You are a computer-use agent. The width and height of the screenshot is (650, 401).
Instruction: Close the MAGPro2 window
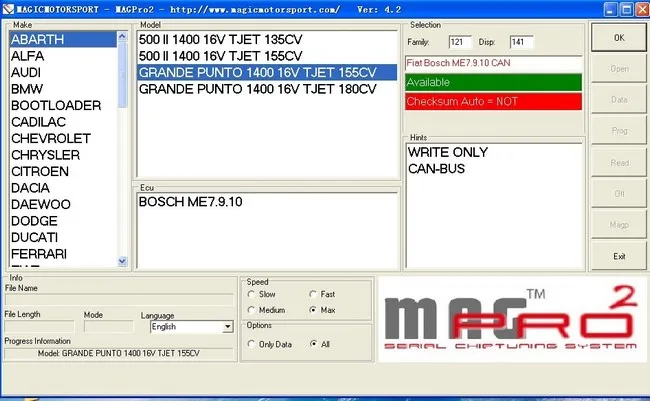(642, 9)
